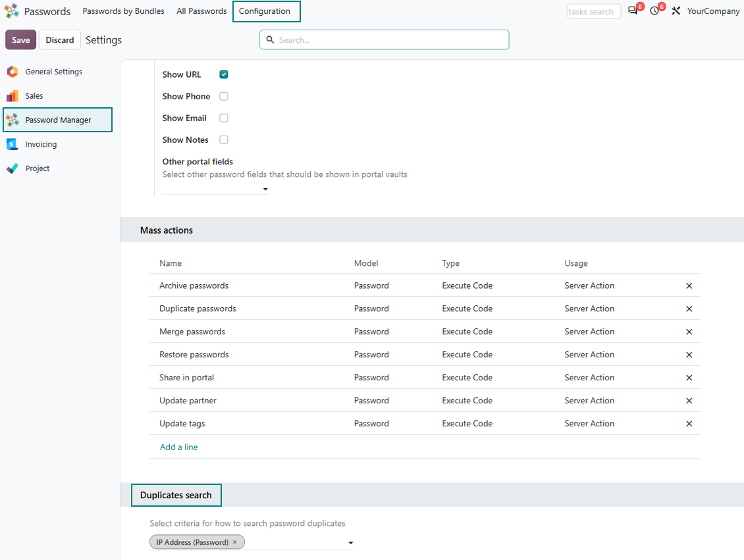744x560 pixels.
Task: Click the search magnifier icon
Action: (x=270, y=40)
